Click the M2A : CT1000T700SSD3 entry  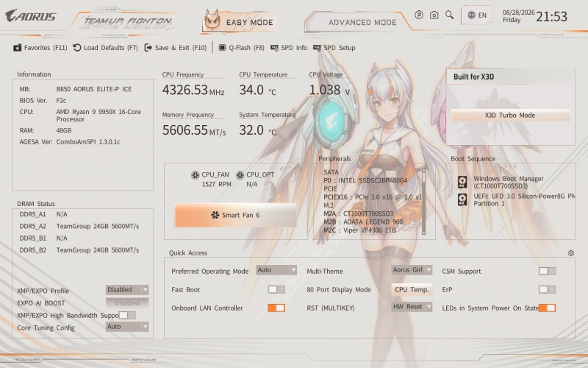tap(359, 213)
